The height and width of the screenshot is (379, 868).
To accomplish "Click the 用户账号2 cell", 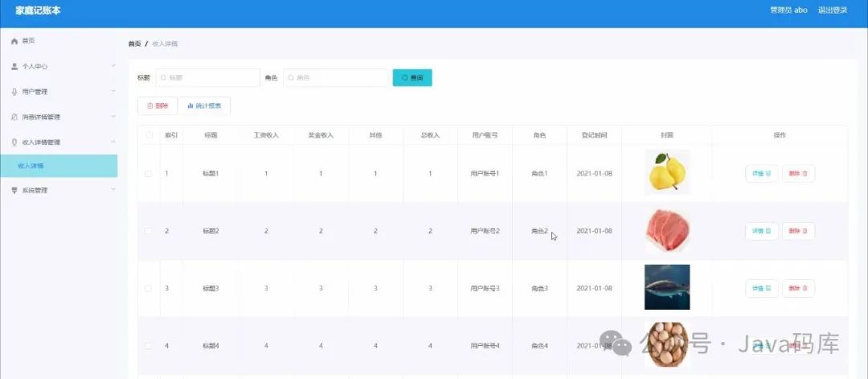I will [485, 231].
